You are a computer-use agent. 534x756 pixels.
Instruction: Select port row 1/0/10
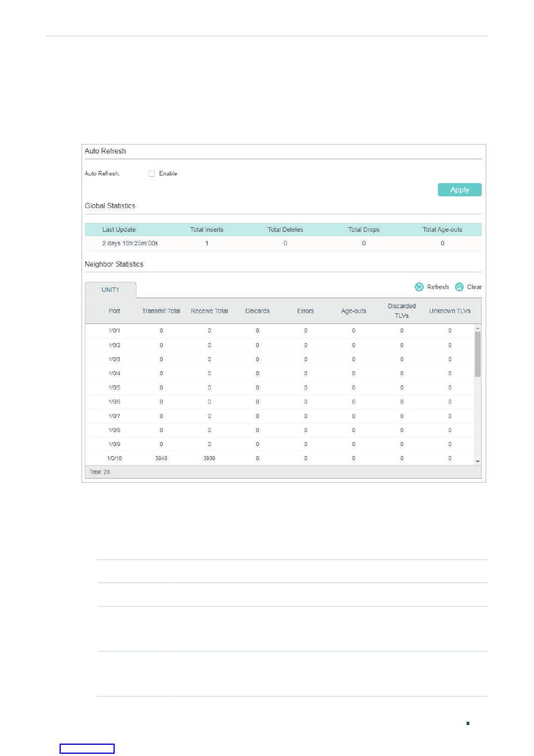click(x=280, y=458)
